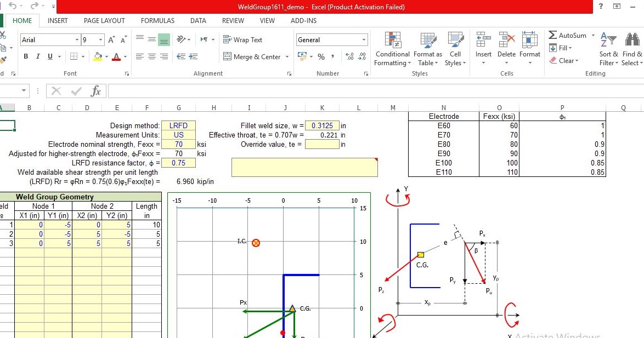
Task: Open Sort & Filter options
Action: (x=608, y=49)
